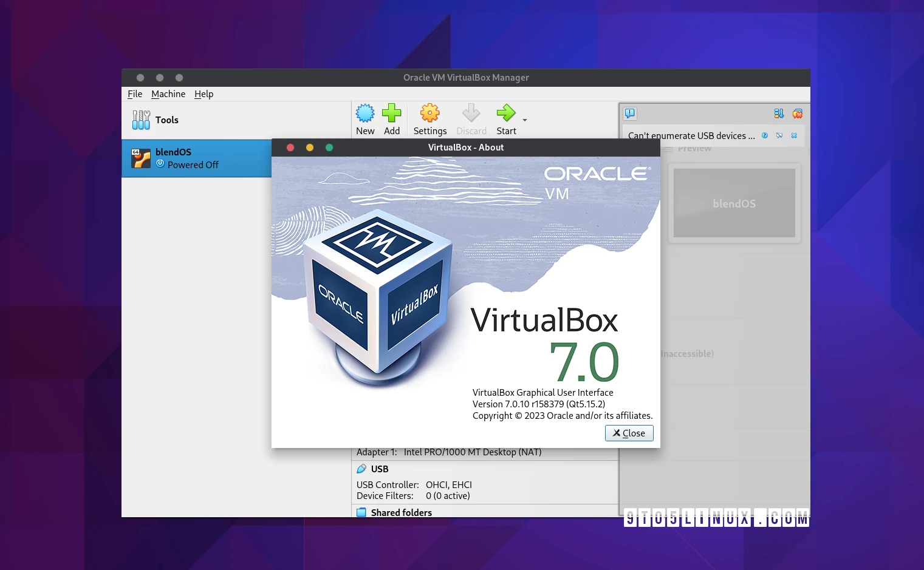Dismiss all notifications with the orange icon

coord(797,114)
